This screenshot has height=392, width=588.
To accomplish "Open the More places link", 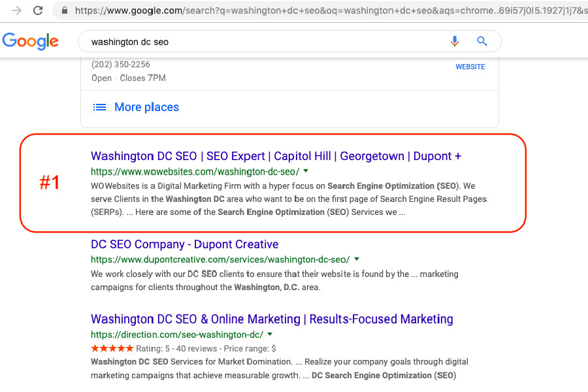I will click(x=146, y=107).
